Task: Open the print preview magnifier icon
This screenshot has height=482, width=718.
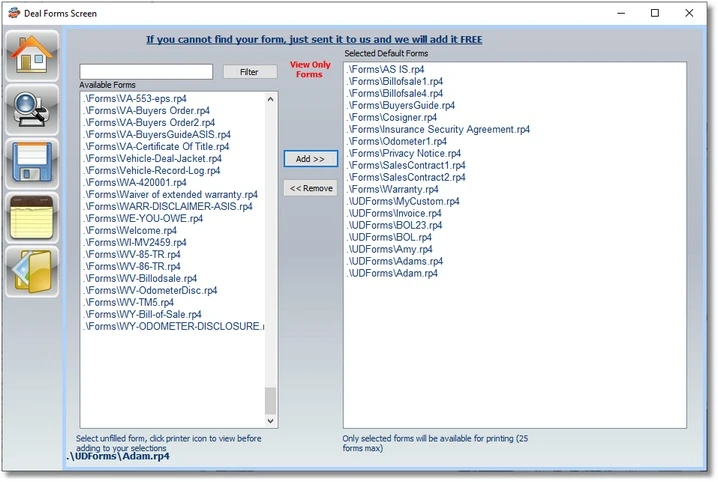Action: pos(32,110)
